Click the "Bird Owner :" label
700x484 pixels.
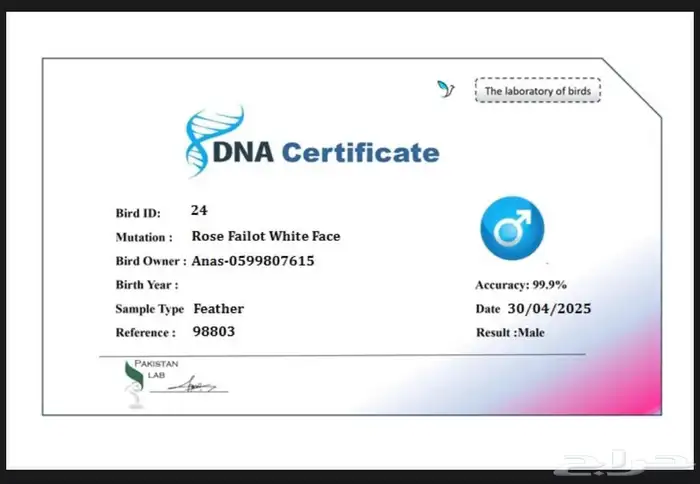151,261
